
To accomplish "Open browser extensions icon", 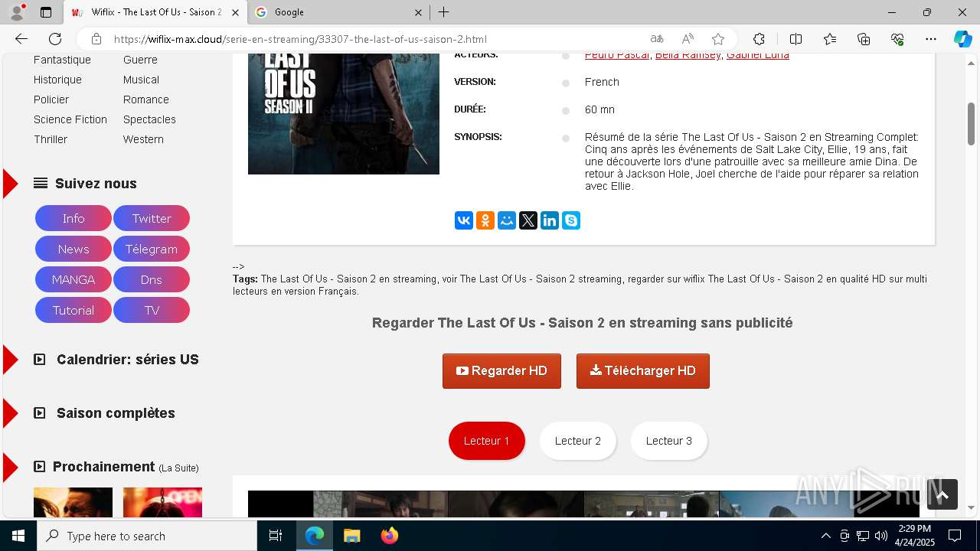I will pyautogui.click(x=759, y=39).
